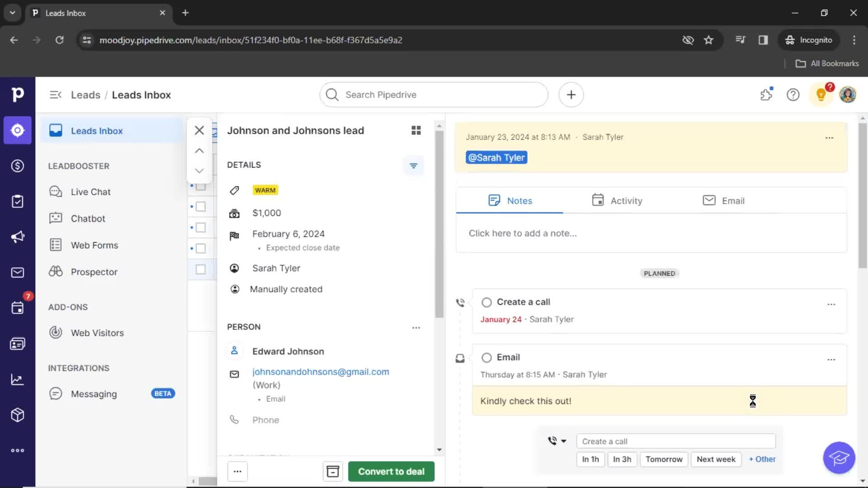Toggle the call activity circle checkbox
Screen dimensions: 868x488
486,301
